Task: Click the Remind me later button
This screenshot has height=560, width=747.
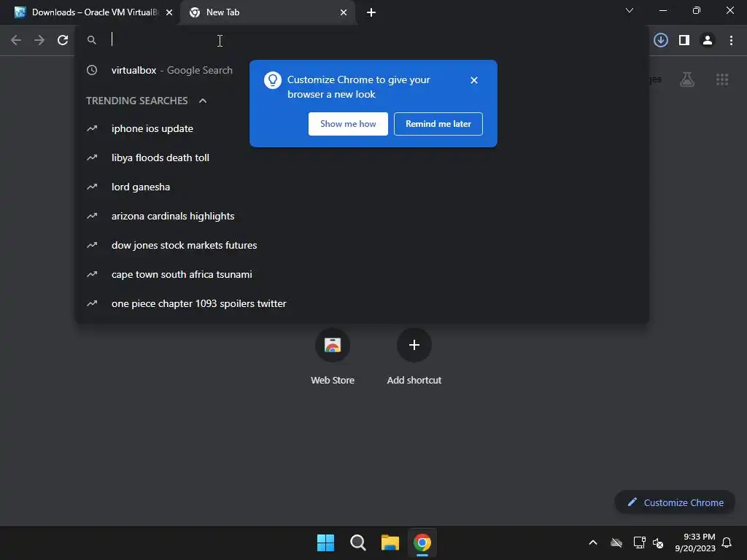Action: click(438, 124)
